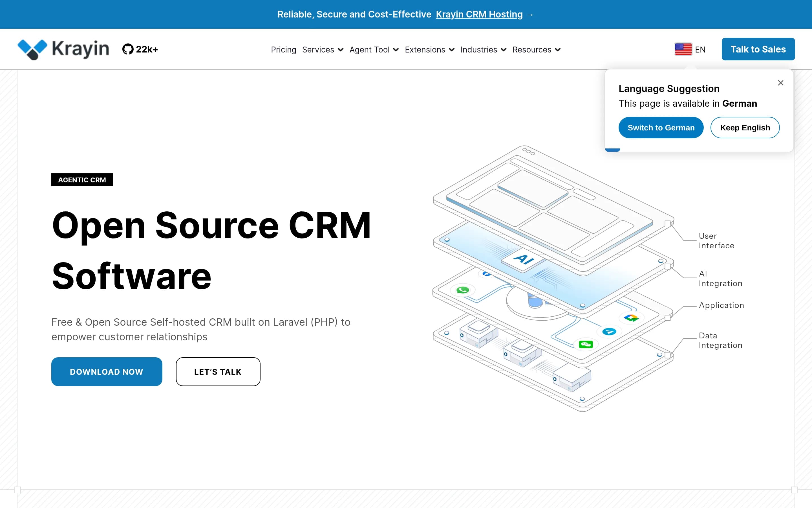812x508 pixels.
Task: Click the LET'S TALK button
Action: [x=218, y=372]
